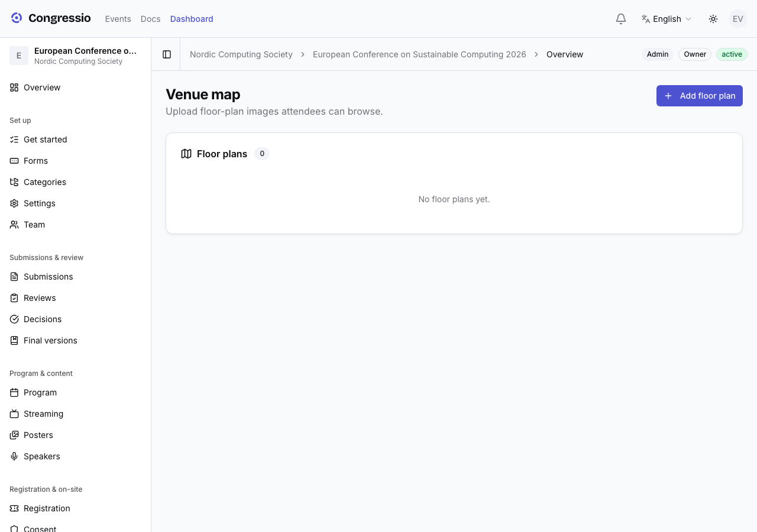Click the Submissions document icon

tap(14, 277)
